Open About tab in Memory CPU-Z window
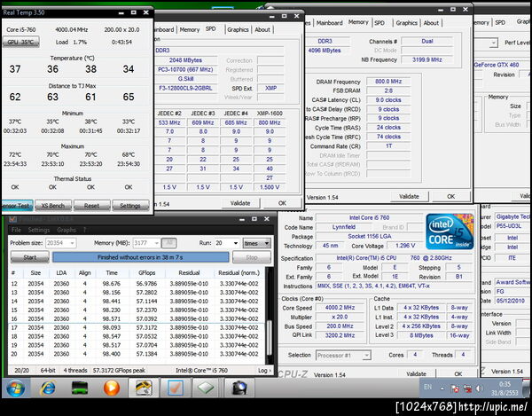 (431, 23)
